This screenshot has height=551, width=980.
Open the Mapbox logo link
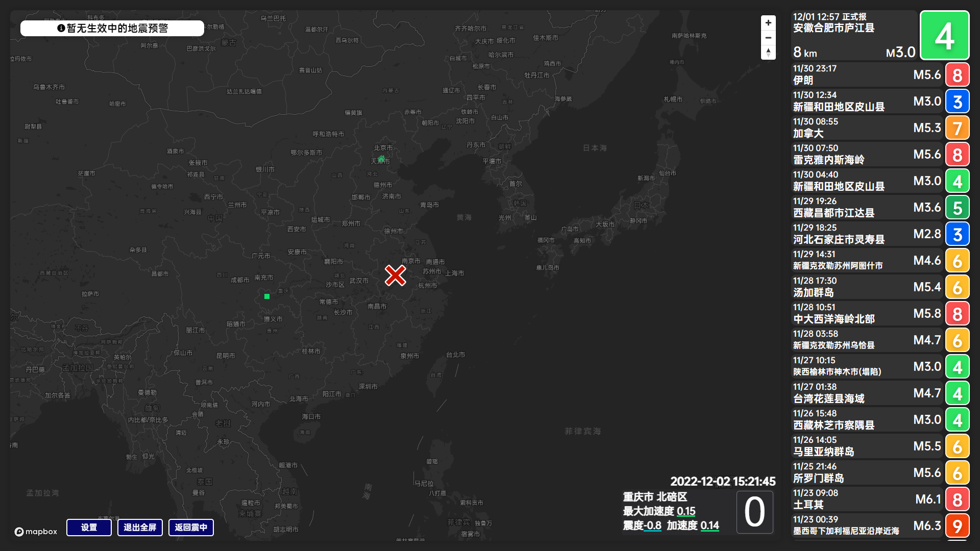[x=36, y=532]
